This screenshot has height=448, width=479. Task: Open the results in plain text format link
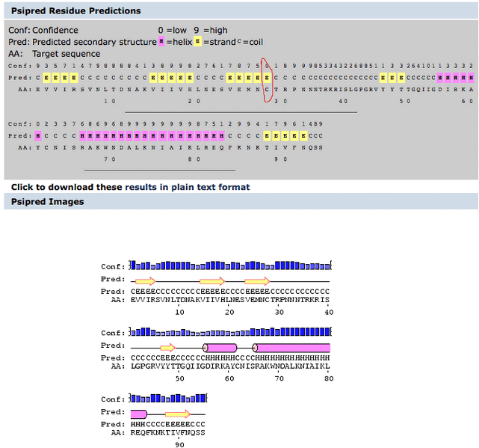[187, 187]
